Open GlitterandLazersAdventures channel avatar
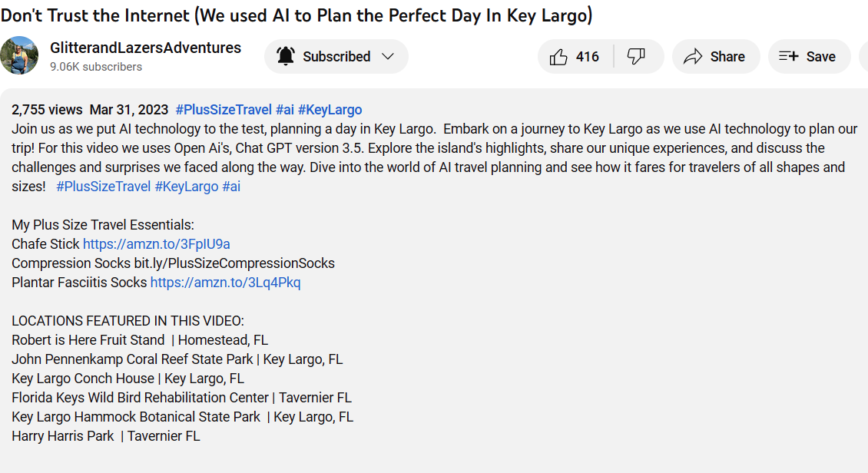 [x=19, y=55]
